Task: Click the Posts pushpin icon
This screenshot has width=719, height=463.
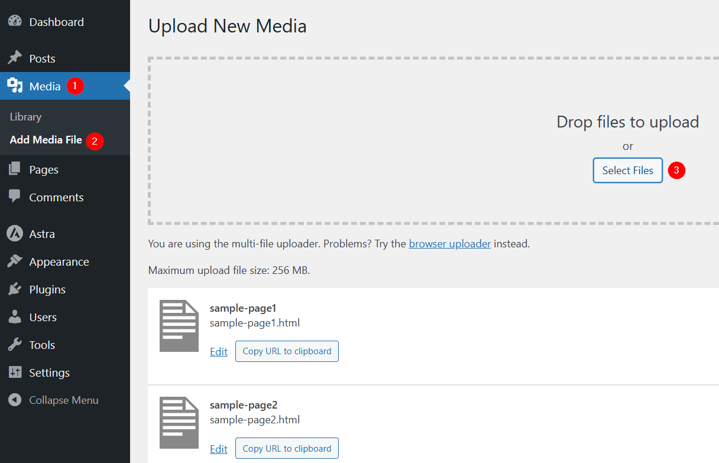Action: click(x=15, y=58)
